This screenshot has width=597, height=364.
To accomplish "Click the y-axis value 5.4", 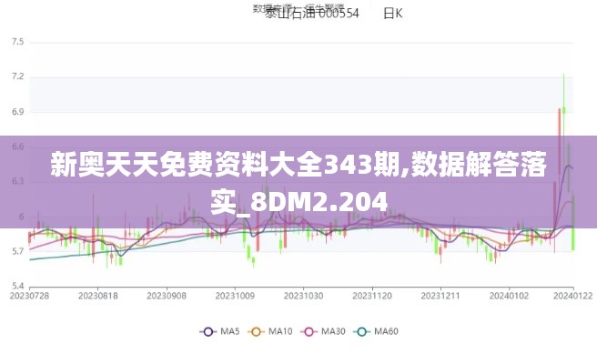I will tap(18, 286).
